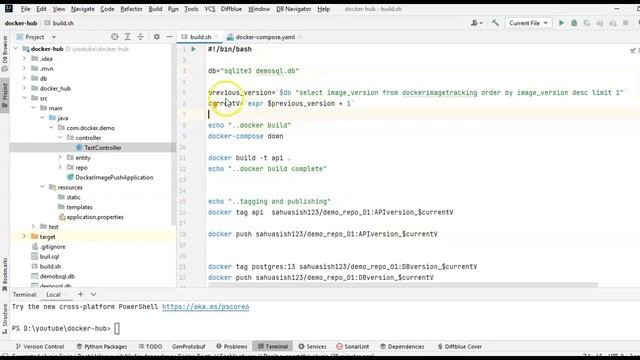
Task: Close the build.sh editor tab
Action: [x=216, y=37]
